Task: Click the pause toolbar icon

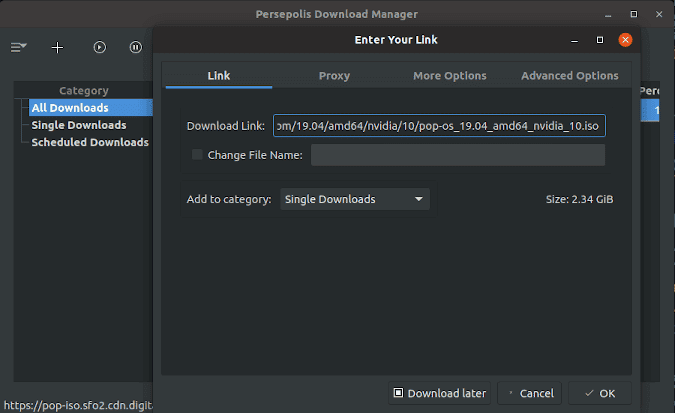Action: pos(136,47)
